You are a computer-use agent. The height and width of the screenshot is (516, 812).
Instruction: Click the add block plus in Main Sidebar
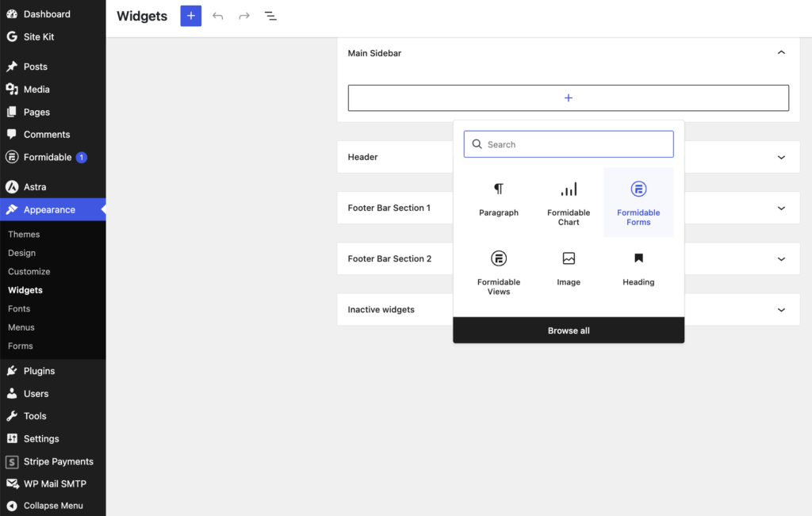(568, 97)
